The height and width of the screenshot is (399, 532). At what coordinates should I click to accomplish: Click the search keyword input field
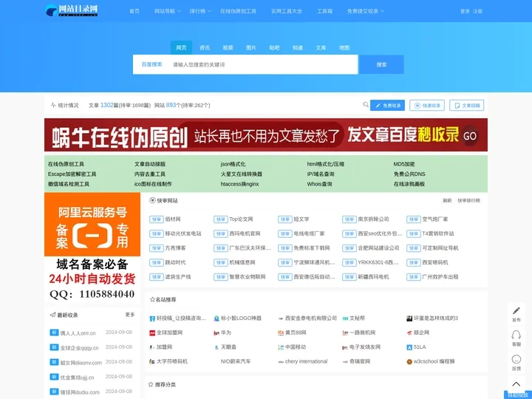point(265,64)
